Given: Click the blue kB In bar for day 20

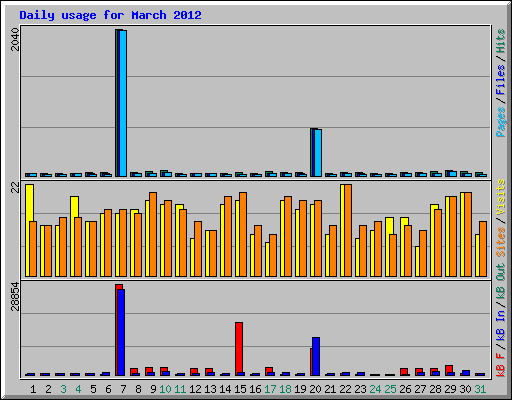Looking at the screenshot, I should pos(316,356).
